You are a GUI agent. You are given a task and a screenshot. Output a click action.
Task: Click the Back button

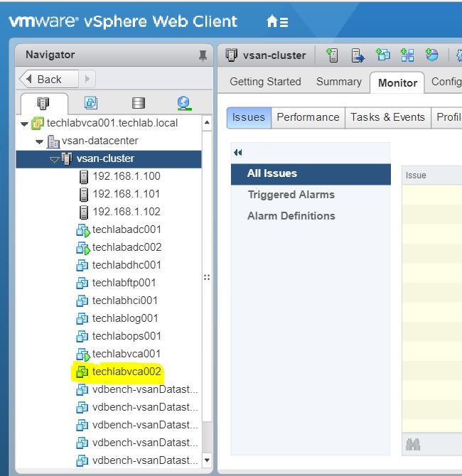49,80
